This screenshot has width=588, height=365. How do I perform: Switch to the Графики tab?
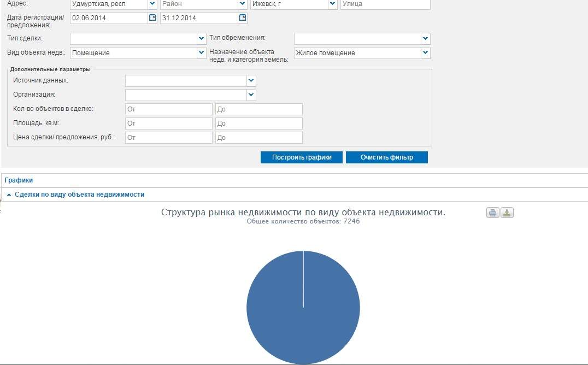tap(19, 180)
